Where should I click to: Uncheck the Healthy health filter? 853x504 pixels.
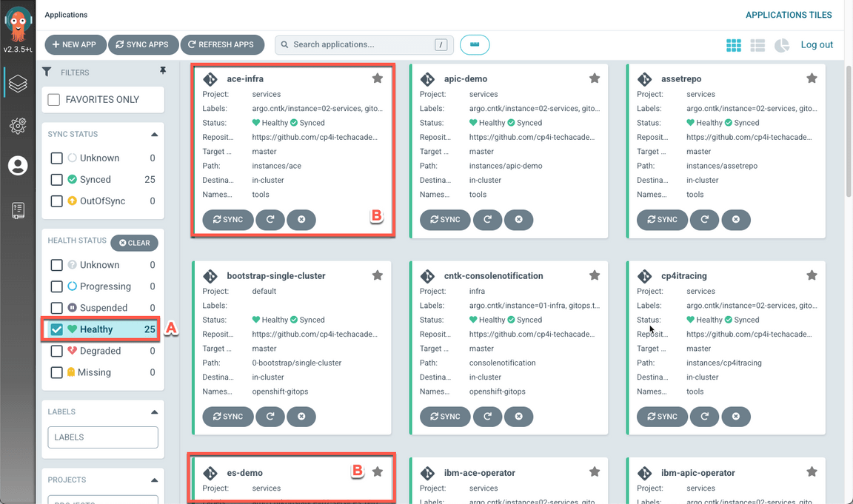pyautogui.click(x=57, y=329)
